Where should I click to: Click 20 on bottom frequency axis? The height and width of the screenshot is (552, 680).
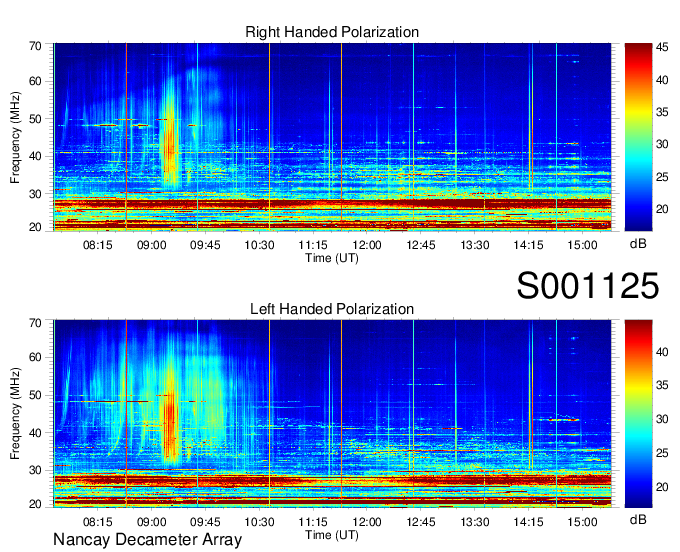[x=35, y=504]
